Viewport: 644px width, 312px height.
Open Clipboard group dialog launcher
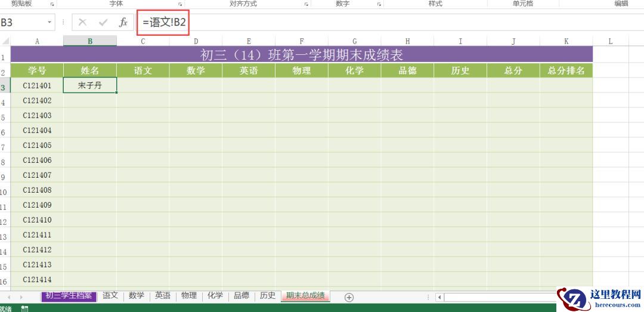click(52, 4)
